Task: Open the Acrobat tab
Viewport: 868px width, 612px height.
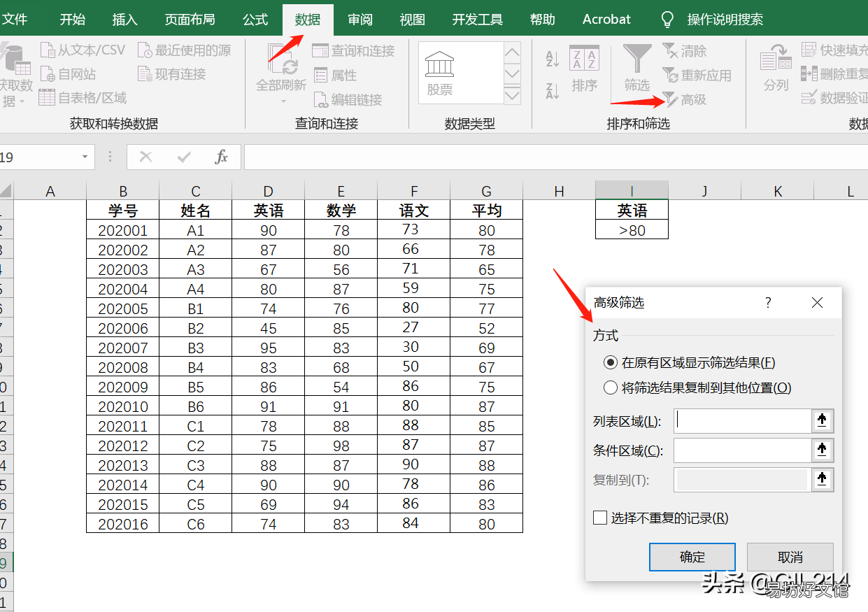Action: click(606, 19)
